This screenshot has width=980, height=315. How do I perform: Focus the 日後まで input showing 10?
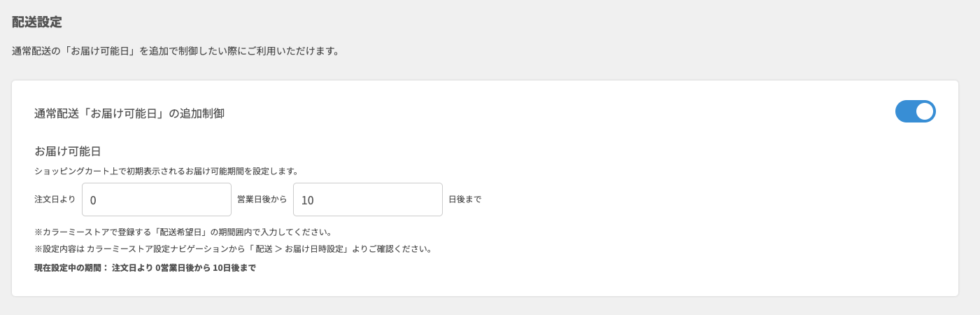[x=367, y=199]
